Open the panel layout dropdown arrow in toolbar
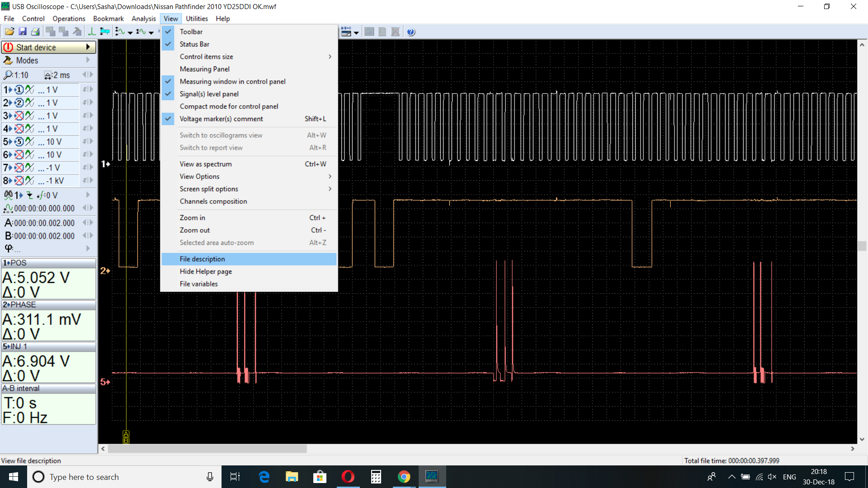 356,33
